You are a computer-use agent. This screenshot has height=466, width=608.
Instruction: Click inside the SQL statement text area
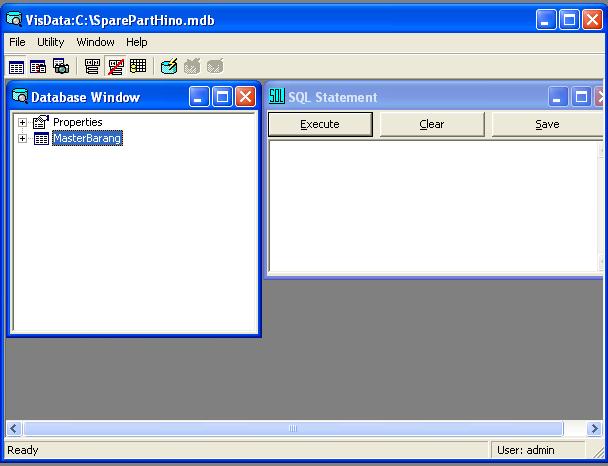[434, 206]
